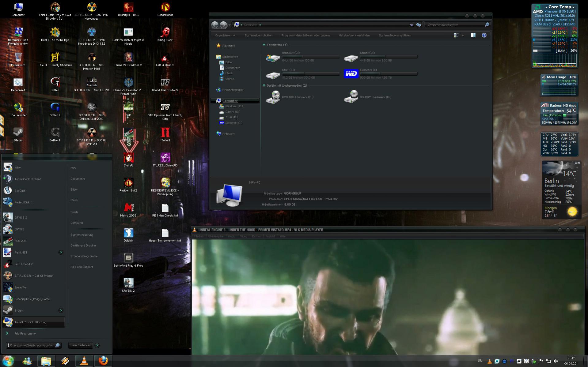588x367 pixels.
Task: Open the Wiedergabe menu in VLC
Action: pos(216,236)
